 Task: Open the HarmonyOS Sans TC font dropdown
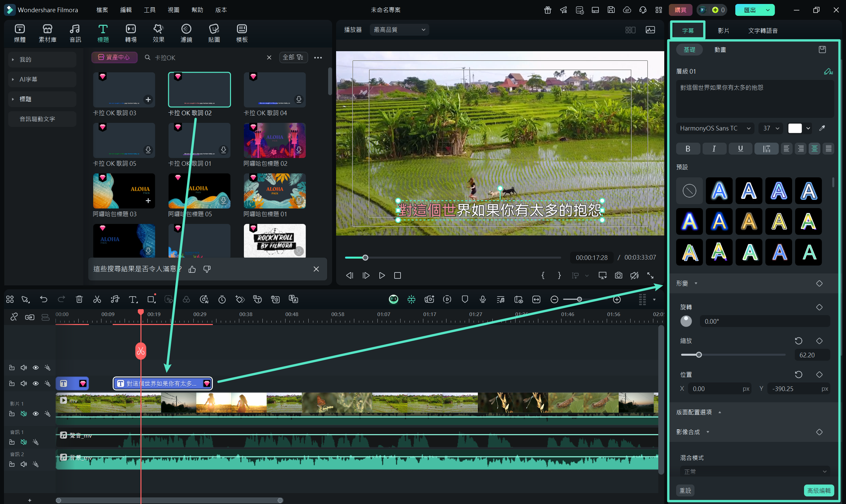pos(715,128)
